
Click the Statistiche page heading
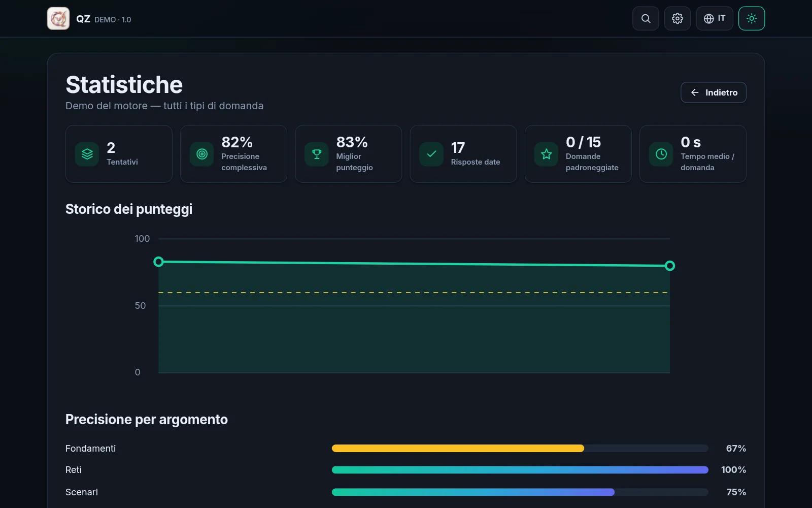124,85
